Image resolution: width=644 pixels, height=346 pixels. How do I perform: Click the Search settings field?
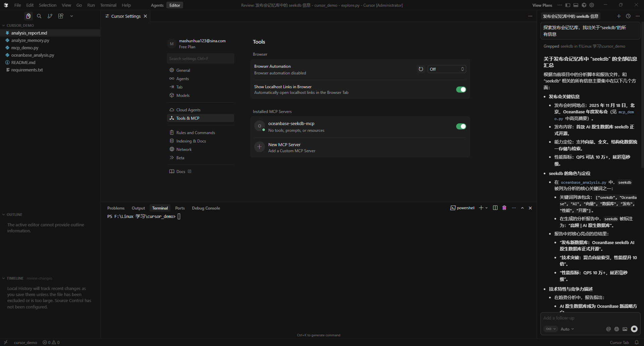[x=200, y=59]
